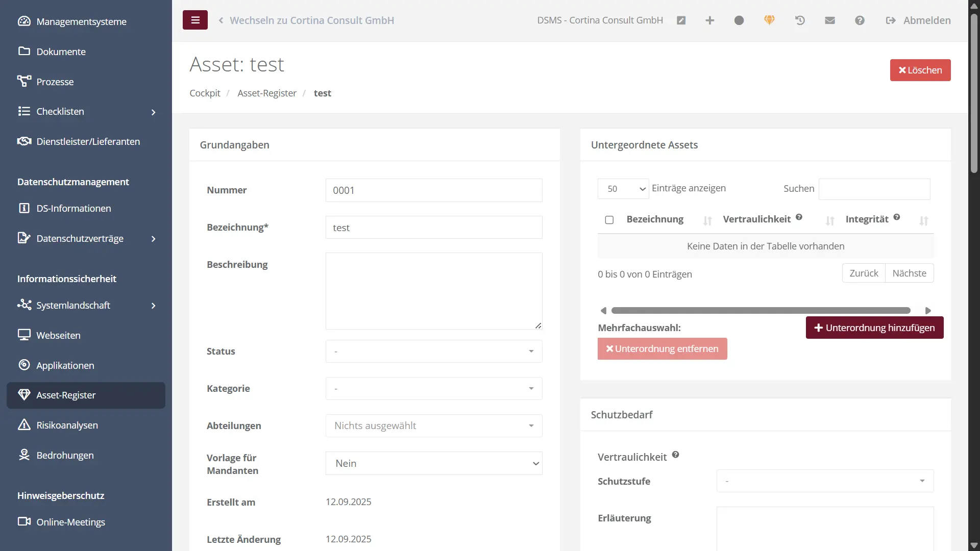
Task: Click the edit pencil icon in top bar
Action: click(681, 20)
